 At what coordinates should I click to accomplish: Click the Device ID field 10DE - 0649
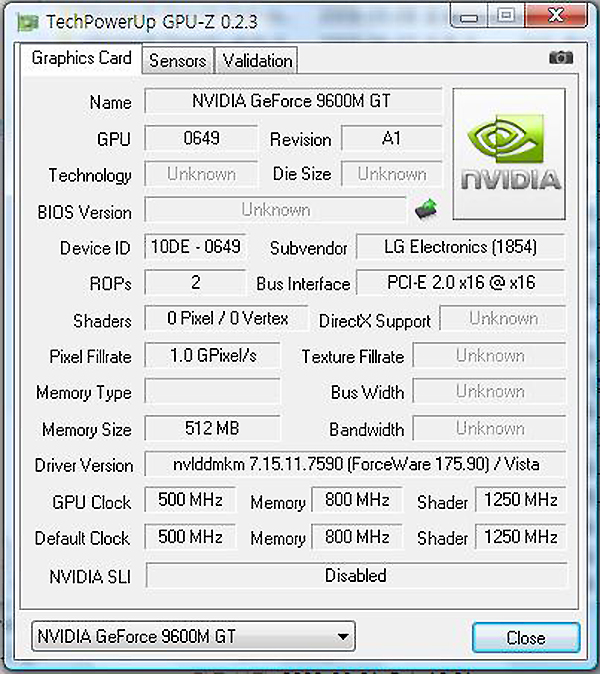195,247
